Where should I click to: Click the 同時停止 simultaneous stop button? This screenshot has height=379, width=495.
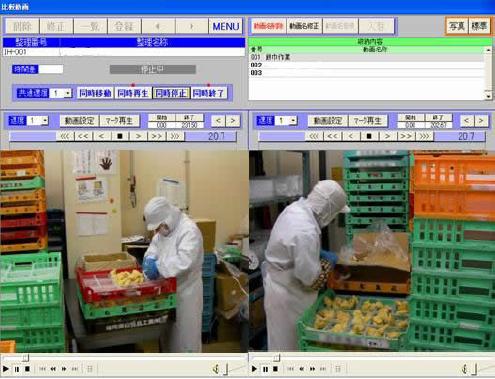click(171, 93)
